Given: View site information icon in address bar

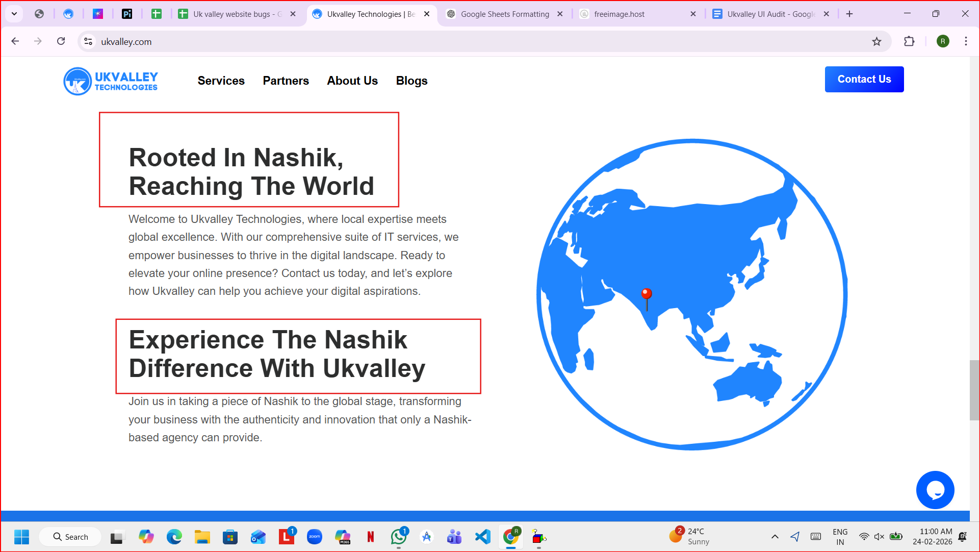Looking at the screenshot, I should tap(88, 42).
